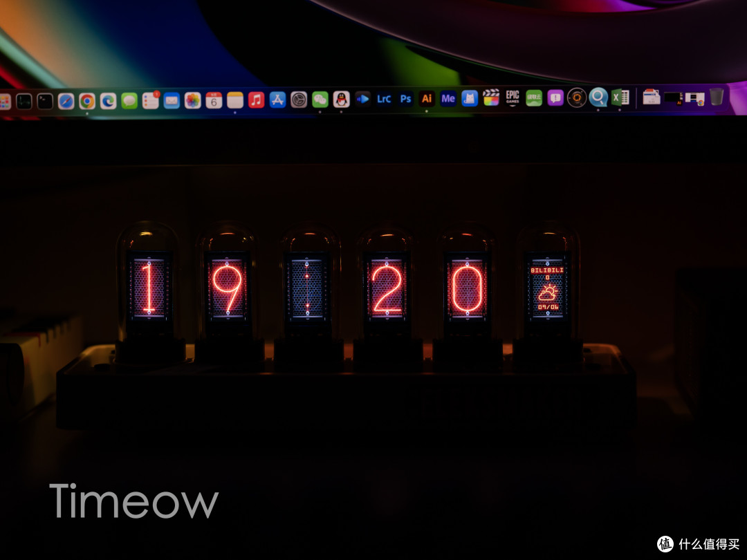Open the black monitor app with green graph
747x560 pixels.
tap(24, 102)
